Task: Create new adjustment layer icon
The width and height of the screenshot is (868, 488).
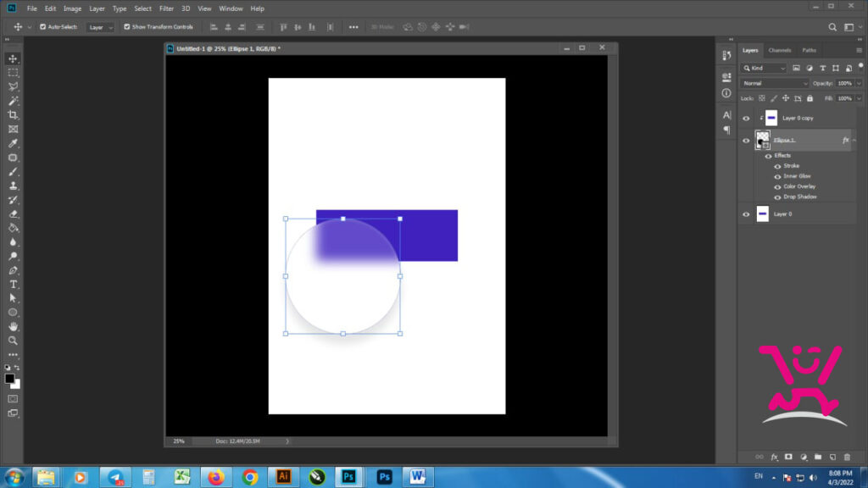Action: click(804, 457)
